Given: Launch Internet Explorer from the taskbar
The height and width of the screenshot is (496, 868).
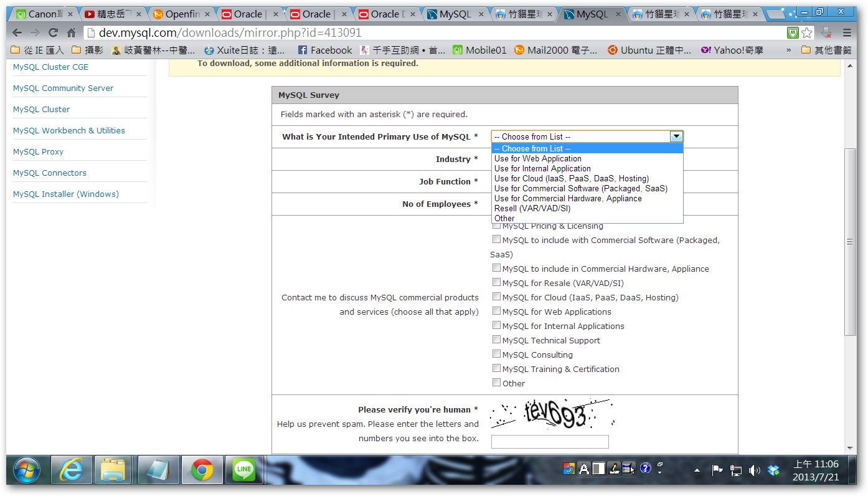Looking at the screenshot, I should [x=70, y=469].
